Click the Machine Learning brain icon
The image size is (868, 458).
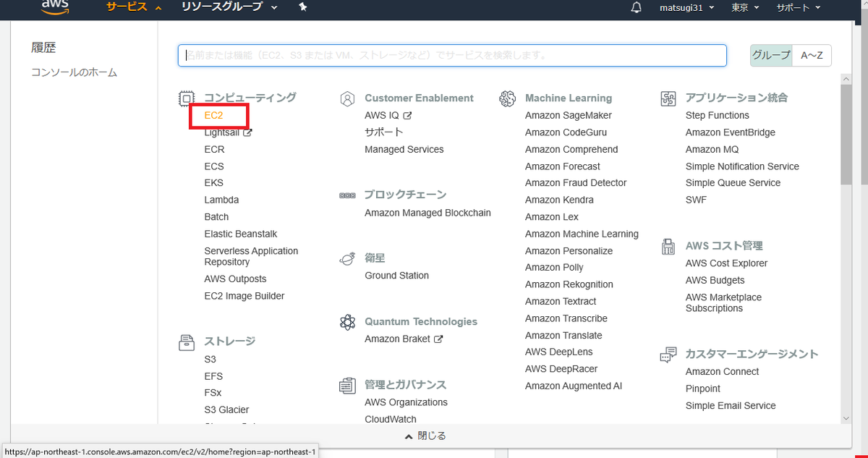pos(508,98)
